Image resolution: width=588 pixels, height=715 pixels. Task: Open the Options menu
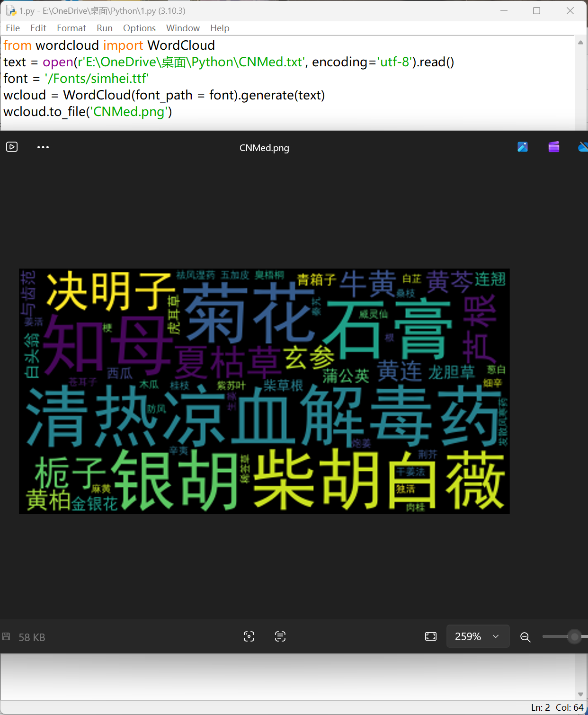(139, 28)
